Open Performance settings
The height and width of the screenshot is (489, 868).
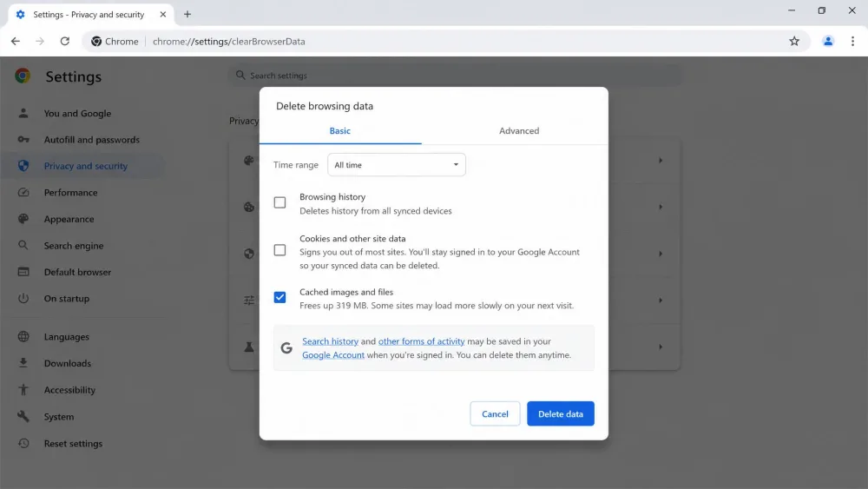[71, 192]
